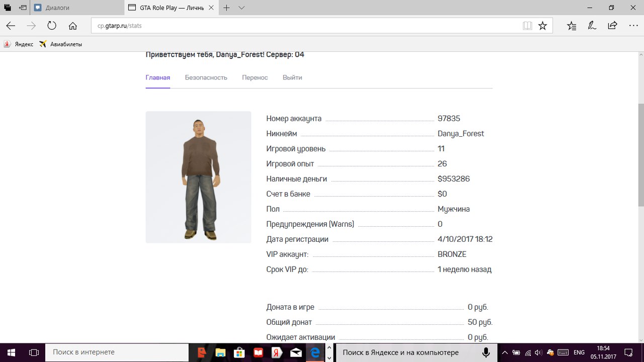Expand the tab preview chevron

[242, 8]
